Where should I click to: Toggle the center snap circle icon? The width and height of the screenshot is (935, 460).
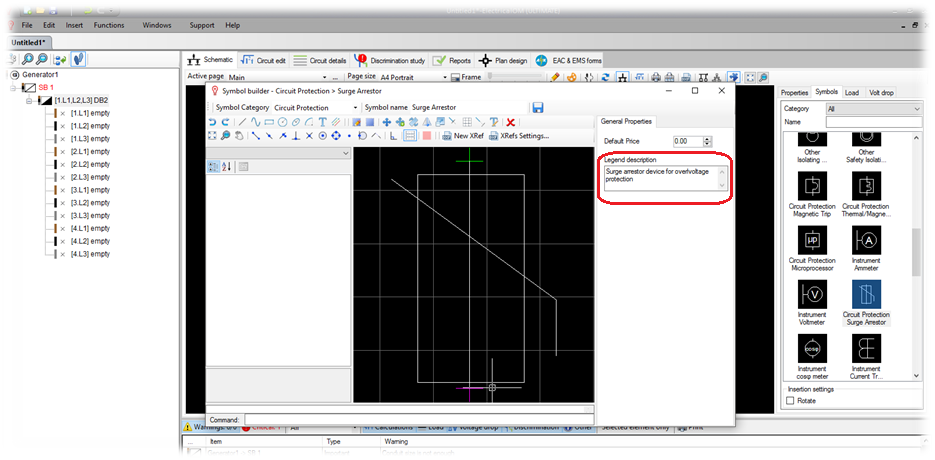tap(323, 135)
